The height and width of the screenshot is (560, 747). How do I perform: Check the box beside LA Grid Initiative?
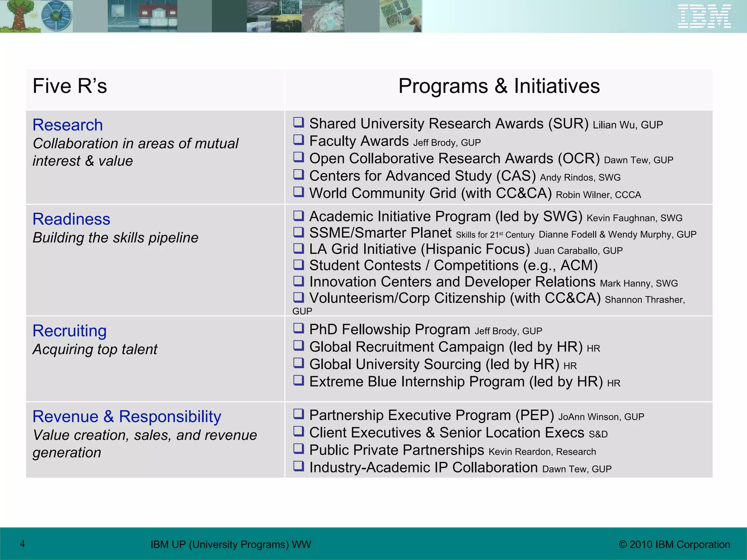[x=298, y=248]
